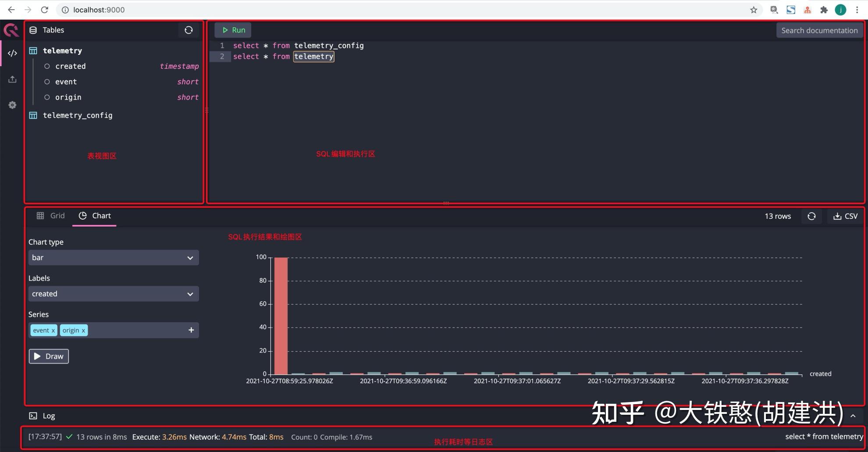Download query results as CSV
This screenshot has height=452, width=868.
(x=845, y=216)
